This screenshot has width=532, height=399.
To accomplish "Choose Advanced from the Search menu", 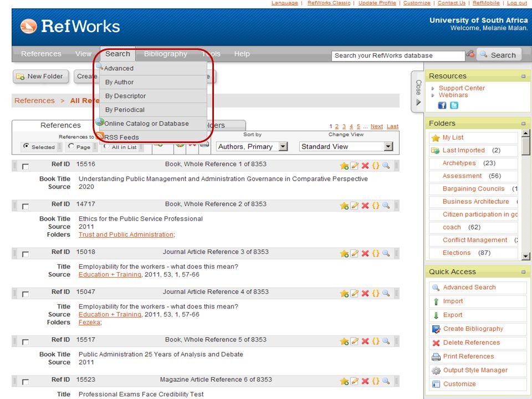I will pos(153,68).
